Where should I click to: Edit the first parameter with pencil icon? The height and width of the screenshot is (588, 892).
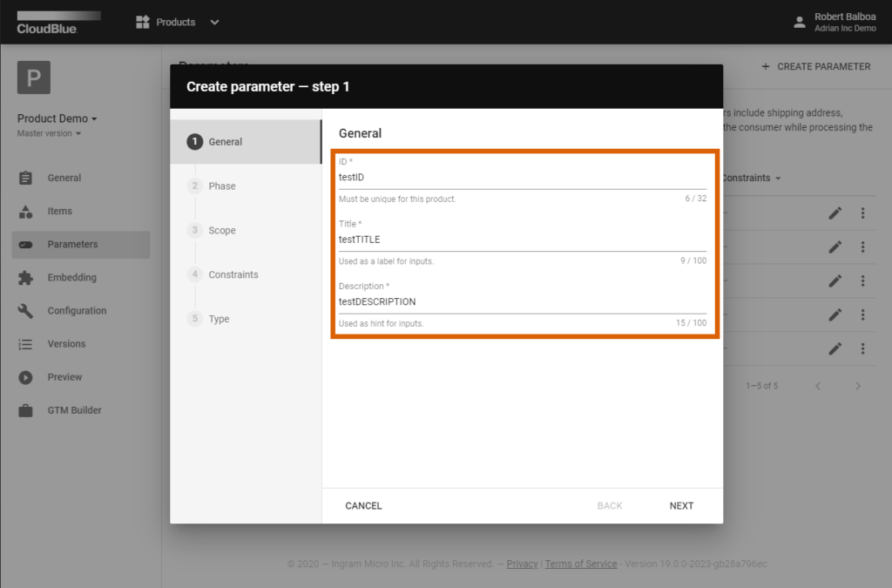click(835, 213)
